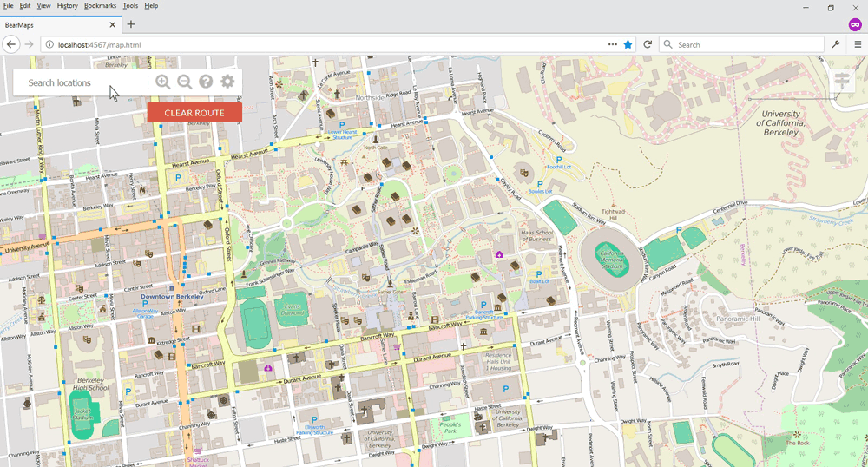Click the Boalt Lot parking icon

pyautogui.click(x=539, y=274)
